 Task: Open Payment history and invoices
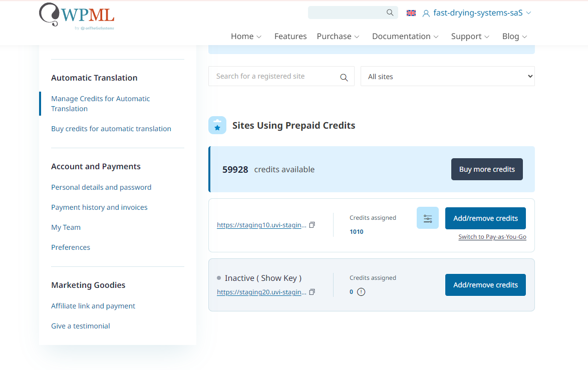pos(99,207)
